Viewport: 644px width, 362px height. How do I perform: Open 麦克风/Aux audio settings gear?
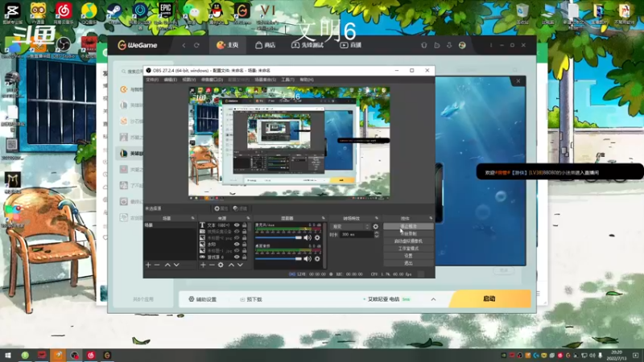coord(317,237)
